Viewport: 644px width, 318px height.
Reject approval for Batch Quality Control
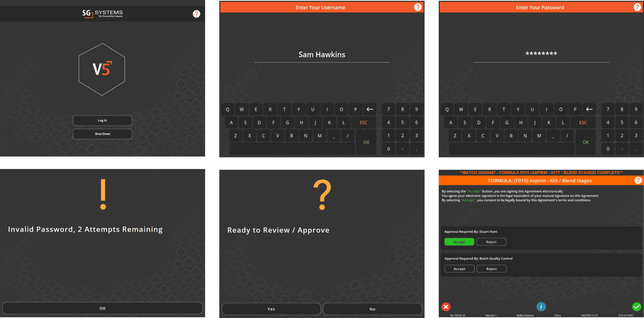[491, 269]
